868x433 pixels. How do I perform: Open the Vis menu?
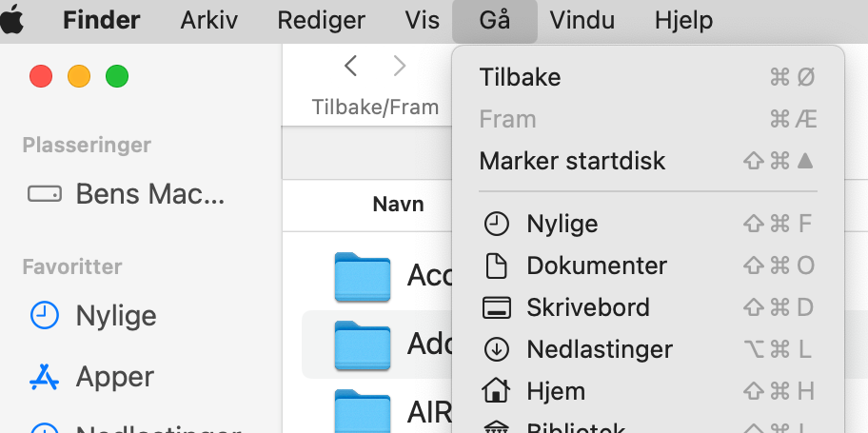(423, 20)
